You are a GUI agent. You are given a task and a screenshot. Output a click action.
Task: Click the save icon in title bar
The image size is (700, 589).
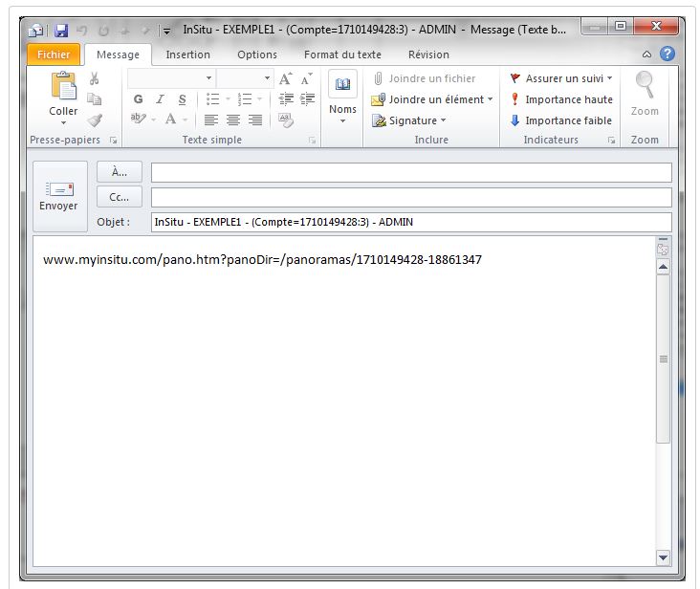click(x=61, y=31)
